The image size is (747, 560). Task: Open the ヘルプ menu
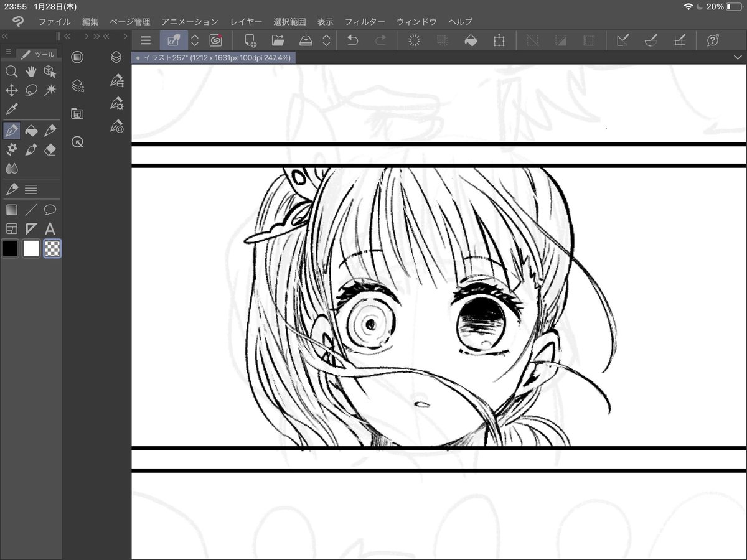[x=460, y=22]
